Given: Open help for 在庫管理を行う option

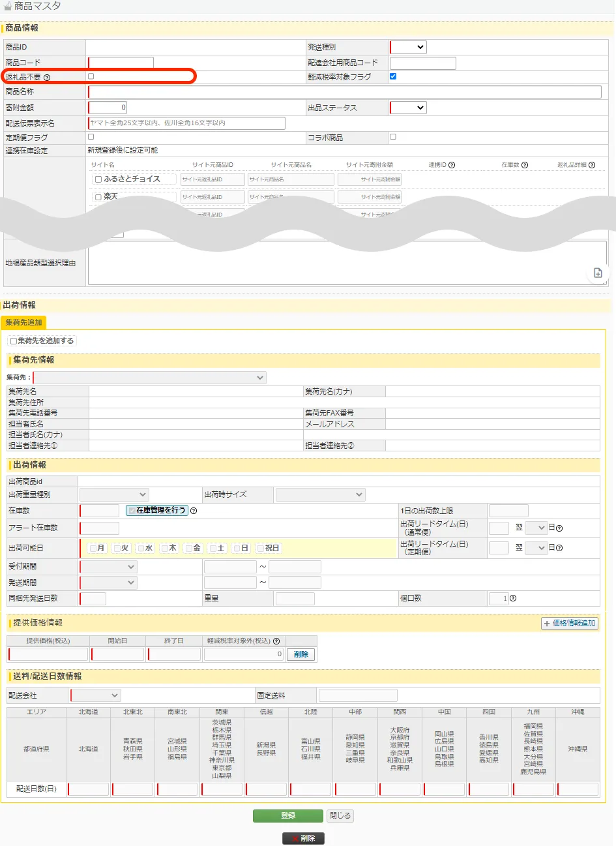Looking at the screenshot, I should [194, 511].
